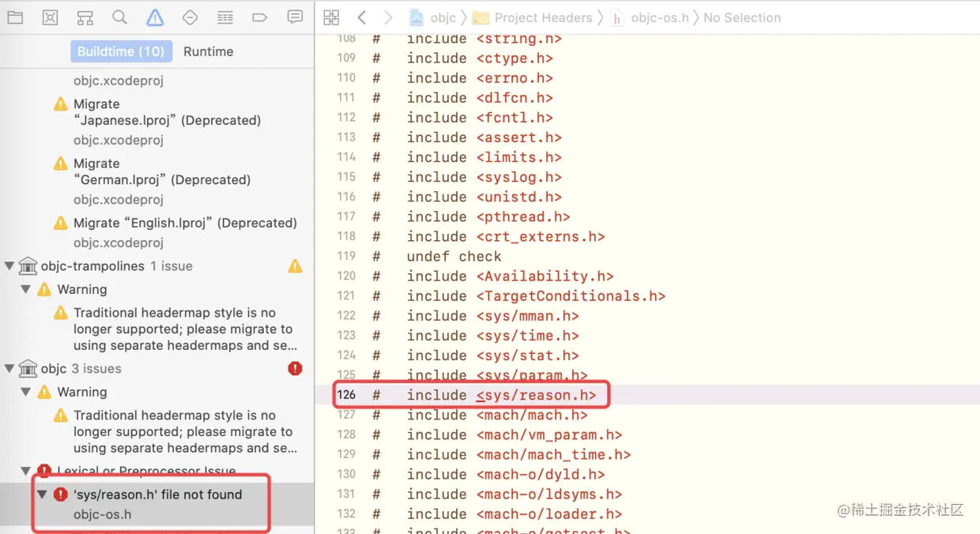Open the related items grid icon
Screen dimensions: 980x534
tap(331, 17)
